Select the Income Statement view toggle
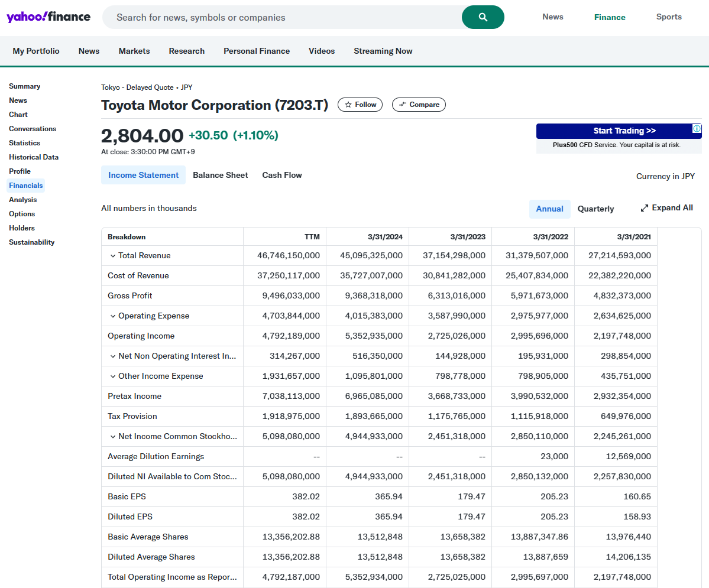This screenshot has height=588, width=709. 143,175
